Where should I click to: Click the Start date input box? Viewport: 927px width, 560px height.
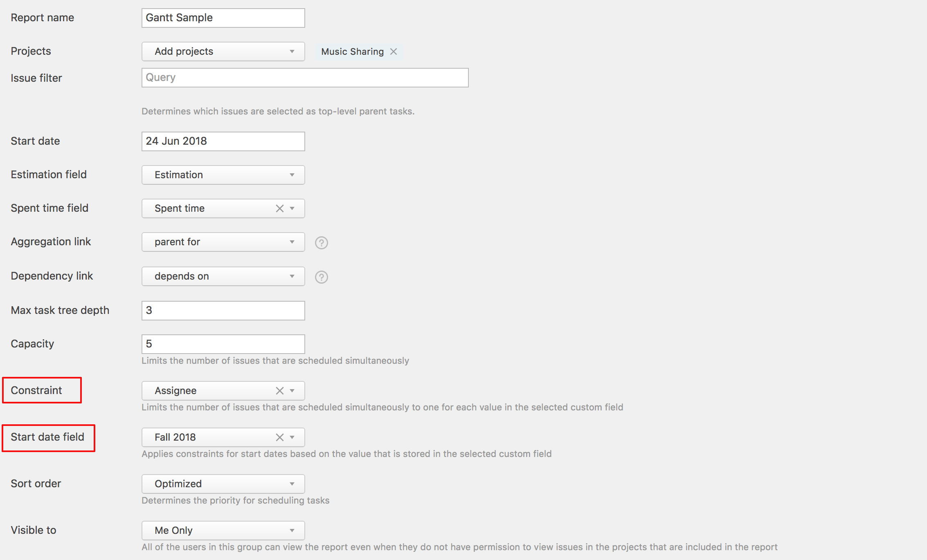point(223,141)
